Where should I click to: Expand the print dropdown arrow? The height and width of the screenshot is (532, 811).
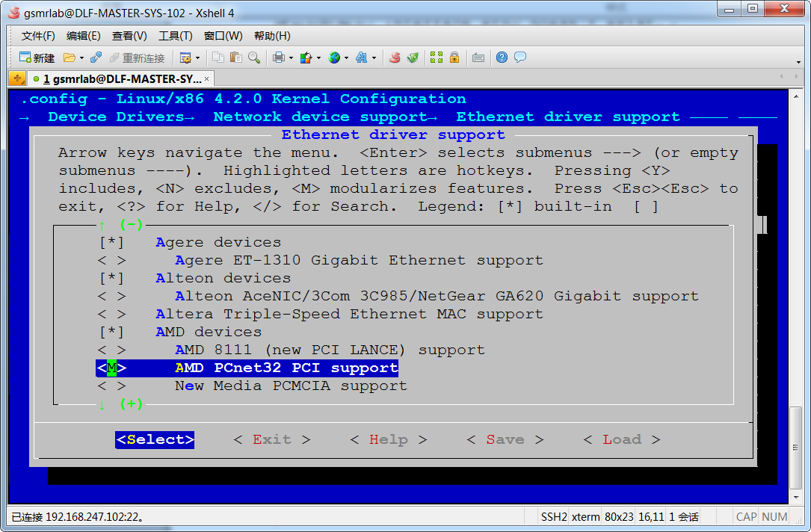coord(292,58)
